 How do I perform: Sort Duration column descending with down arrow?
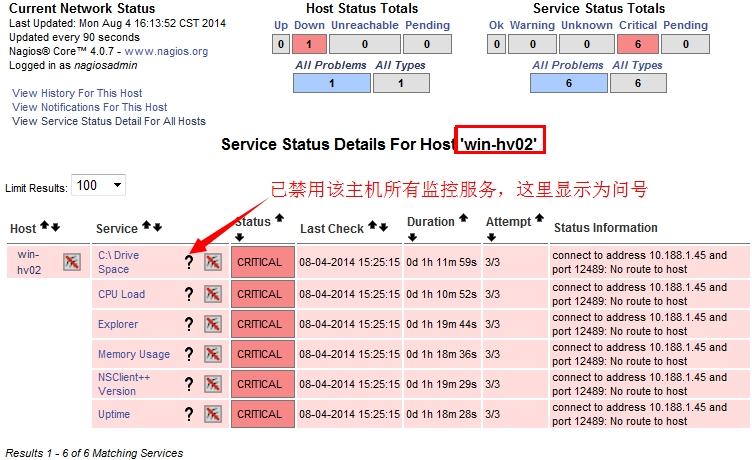pyautogui.click(x=412, y=237)
